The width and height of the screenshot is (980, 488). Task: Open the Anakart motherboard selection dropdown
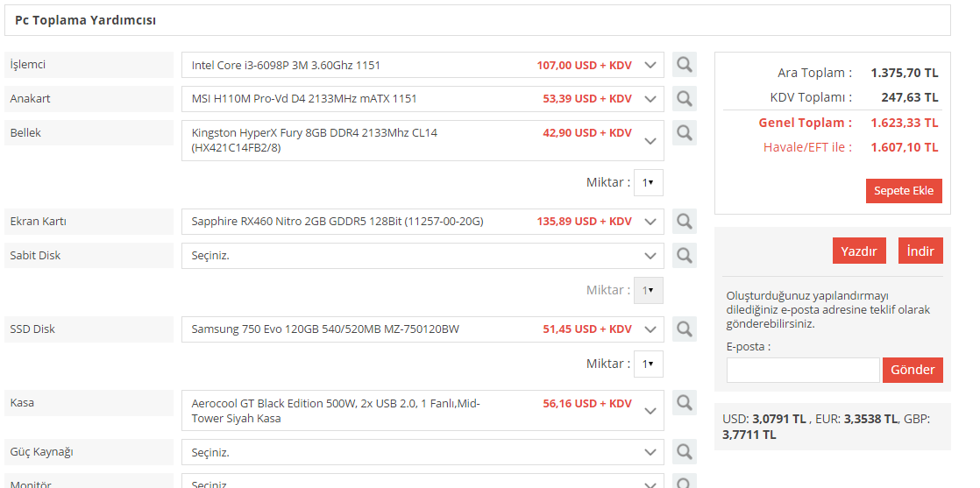(650, 99)
